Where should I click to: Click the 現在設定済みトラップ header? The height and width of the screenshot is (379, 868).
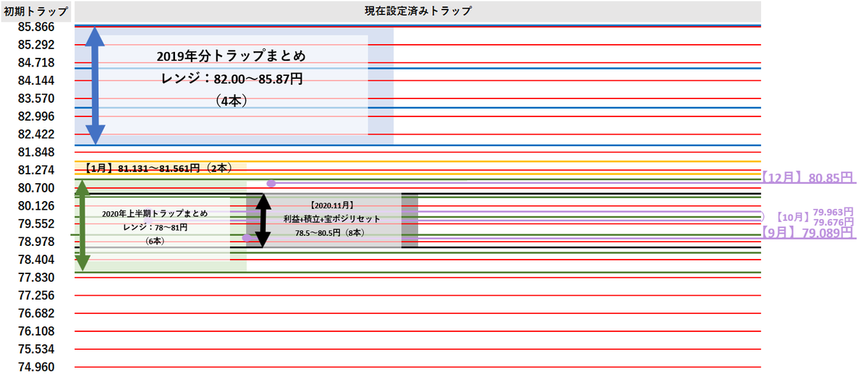417,12
